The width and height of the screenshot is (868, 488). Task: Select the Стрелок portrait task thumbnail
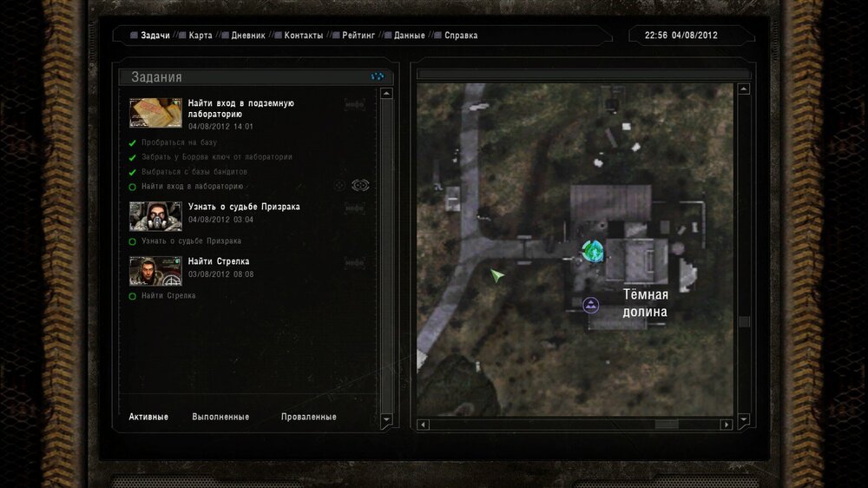155,271
